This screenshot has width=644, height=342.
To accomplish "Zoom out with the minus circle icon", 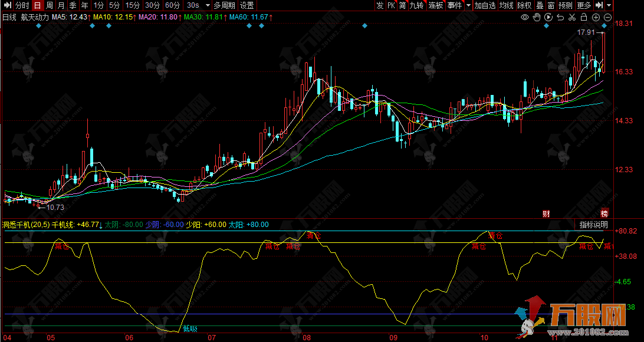I will [607, 17].
